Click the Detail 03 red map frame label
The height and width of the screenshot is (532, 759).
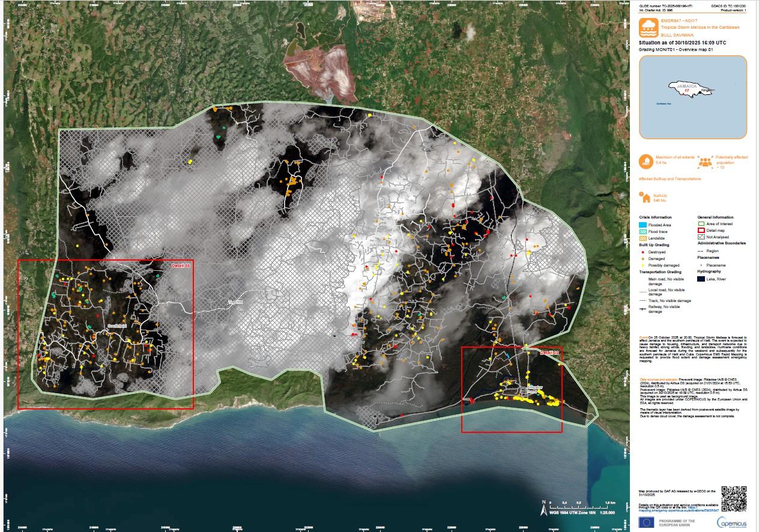[180, 265]
